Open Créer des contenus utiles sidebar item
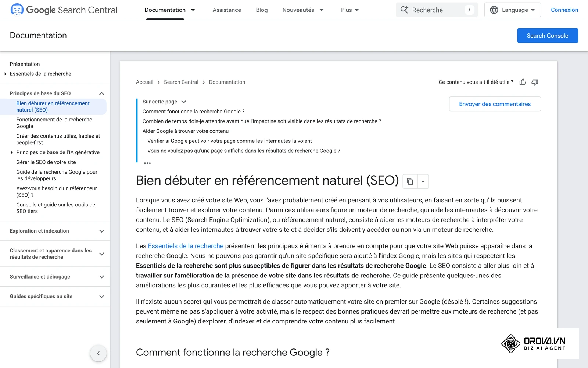The image size is (588, 368). (x=58, y=139)
